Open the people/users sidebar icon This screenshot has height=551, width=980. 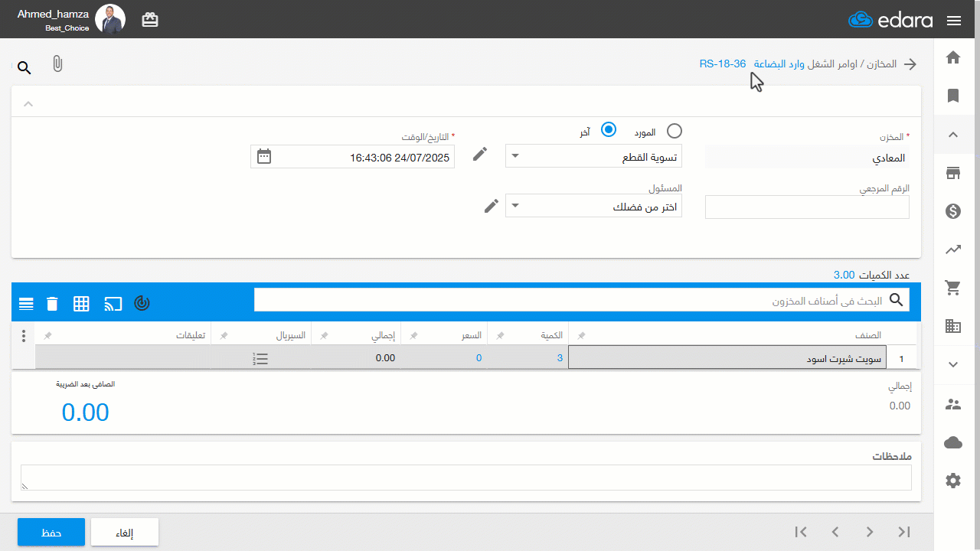(x=953, y=404)
